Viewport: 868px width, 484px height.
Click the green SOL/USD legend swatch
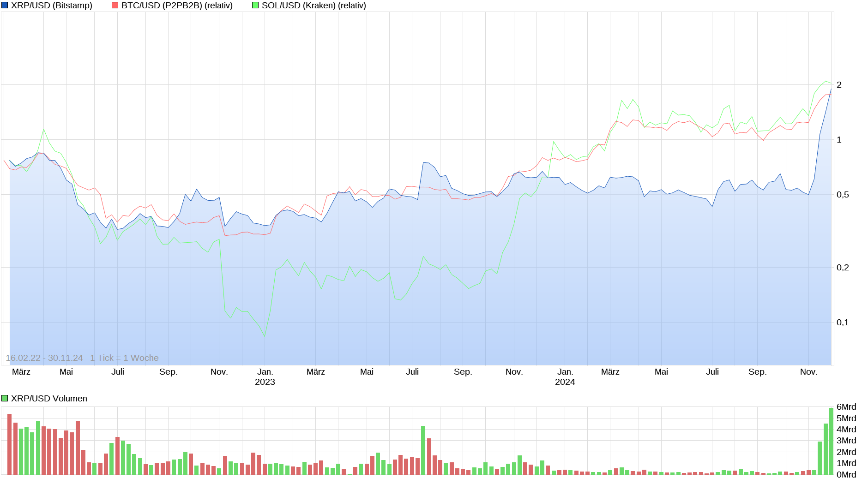click(x=255, y=6)
